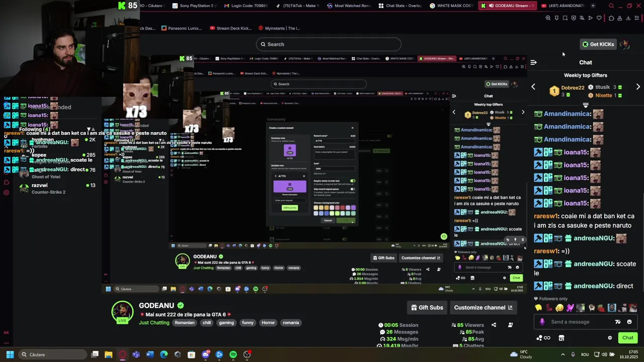Open Spotify from the taskbar
Viewport: 644px width, 362px height.
[x=233, y=354]
